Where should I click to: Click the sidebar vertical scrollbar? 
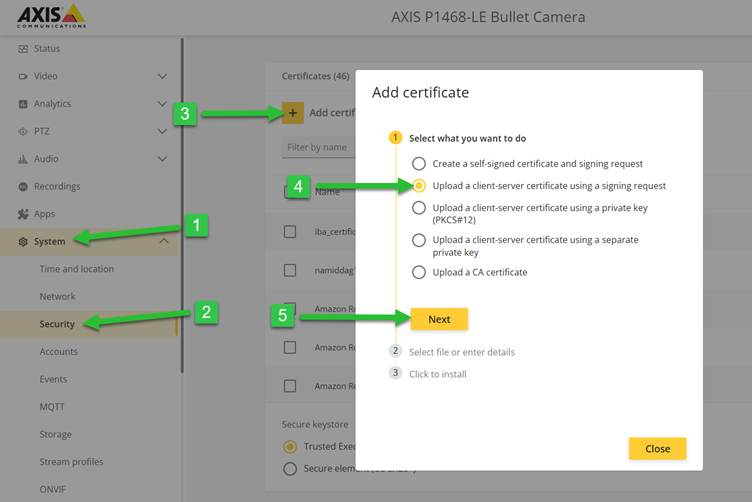182,205
